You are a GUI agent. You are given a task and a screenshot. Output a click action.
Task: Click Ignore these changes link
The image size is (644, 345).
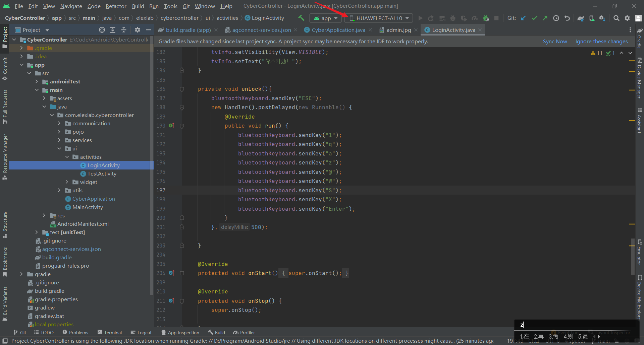[x=601, y=41]
